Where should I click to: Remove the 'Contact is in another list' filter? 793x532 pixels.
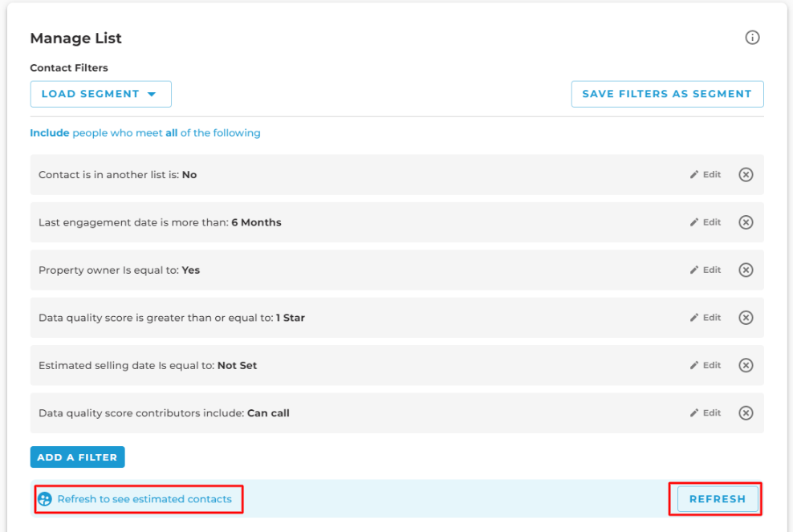click(x=746, y=174)
